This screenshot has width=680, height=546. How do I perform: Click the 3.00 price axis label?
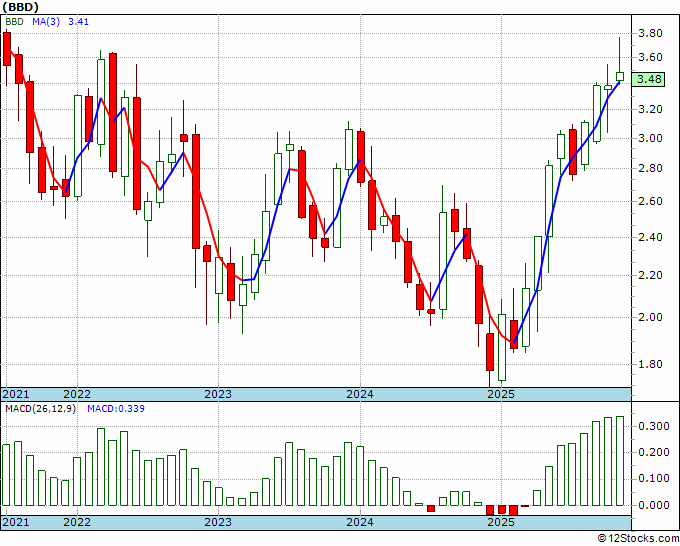tap(650, 138)
